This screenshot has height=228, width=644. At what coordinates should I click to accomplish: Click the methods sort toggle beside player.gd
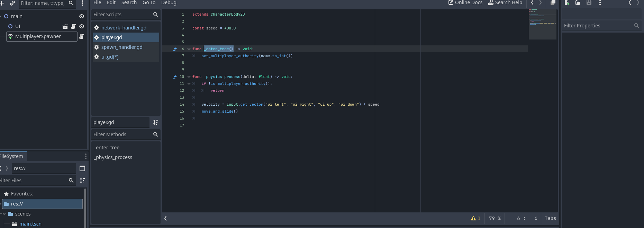pyautogui.click(x=156, y=122)
